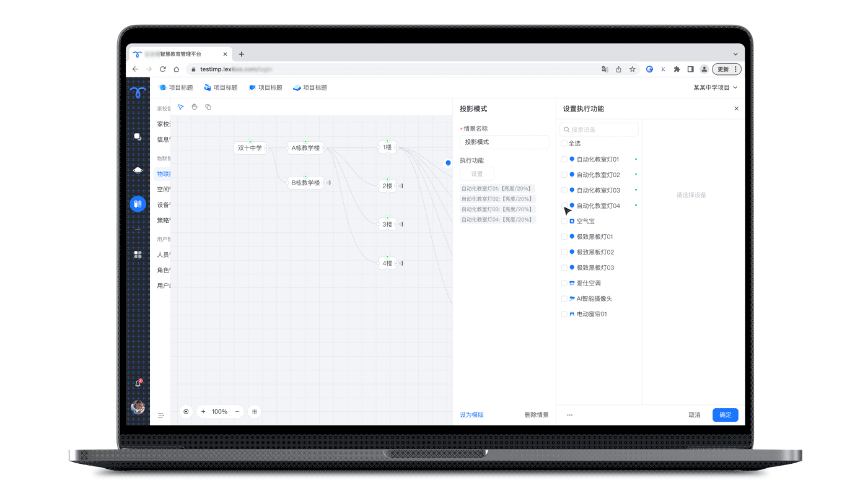Check the 极致黑板灯01 checkbox
Viewport: 868px width, 488px height.
(564, 237)
